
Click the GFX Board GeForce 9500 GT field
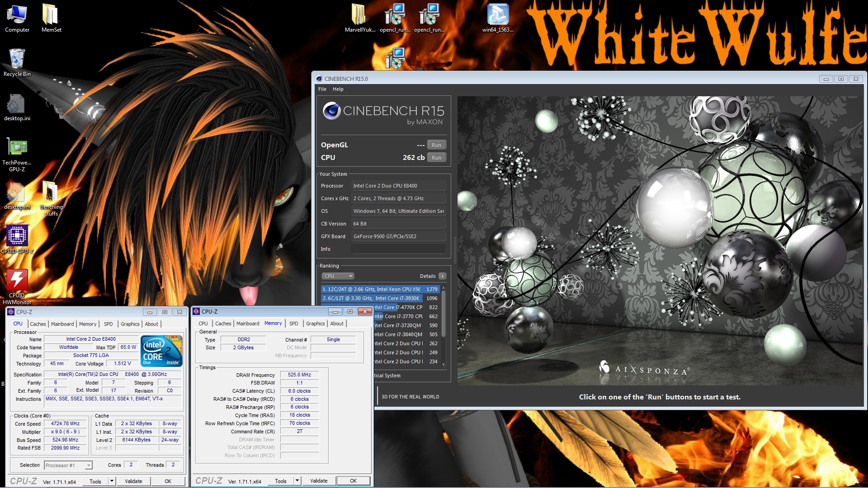point(399,236)
